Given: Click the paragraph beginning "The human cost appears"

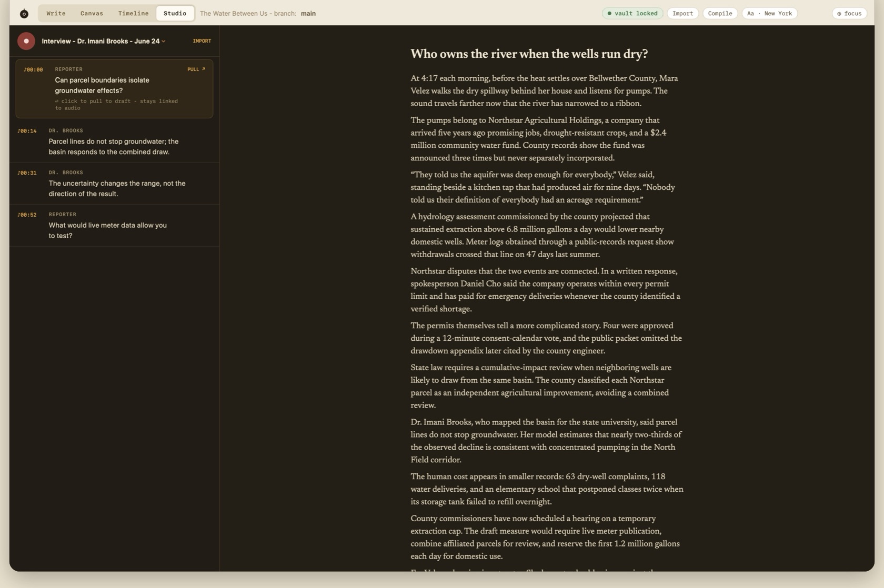Looking at the screenshot, I should 547,489.
